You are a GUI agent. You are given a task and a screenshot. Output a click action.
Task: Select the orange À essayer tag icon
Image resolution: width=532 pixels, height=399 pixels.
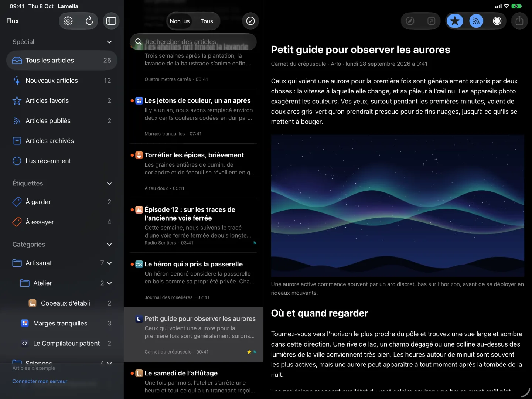tap(17, 222)
